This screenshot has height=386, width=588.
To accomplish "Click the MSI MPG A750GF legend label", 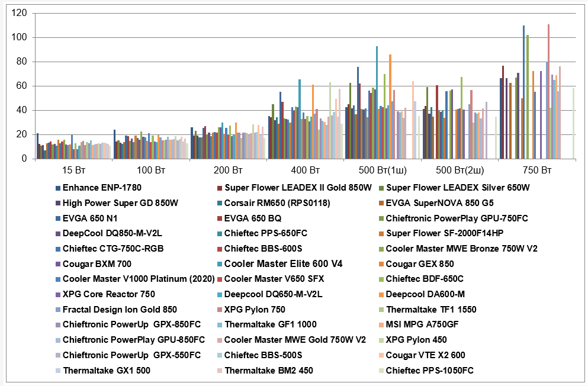I will pyautogui.click(x=422, y=324).
